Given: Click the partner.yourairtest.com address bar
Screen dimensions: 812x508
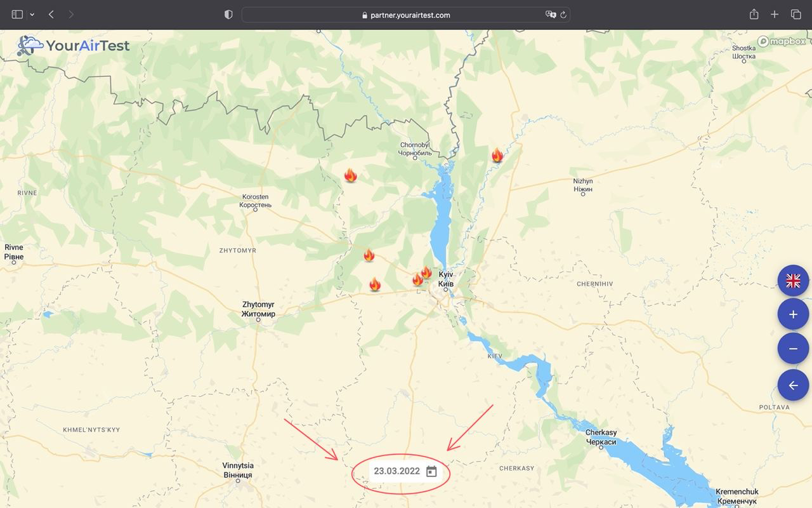Looking at the screenshot, I should [x=406, y=15].
